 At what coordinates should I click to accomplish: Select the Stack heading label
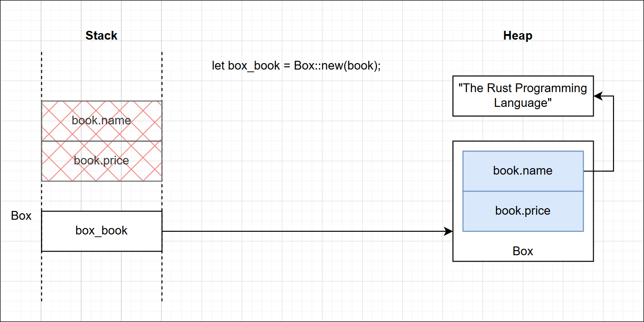click(101, 35)
